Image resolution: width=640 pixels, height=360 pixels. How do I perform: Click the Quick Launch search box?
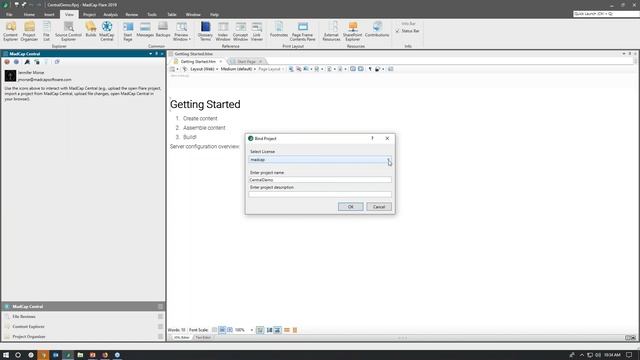(606, 14)
